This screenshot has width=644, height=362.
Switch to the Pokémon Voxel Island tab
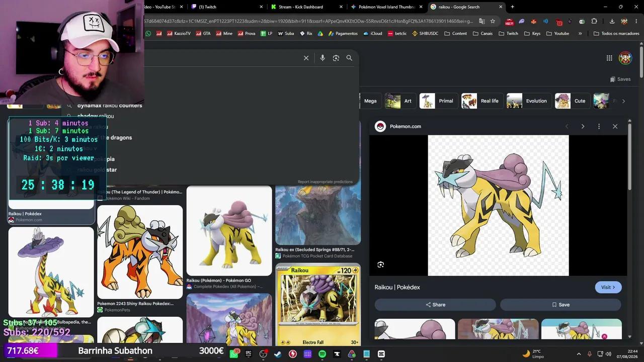click(386, 7)
